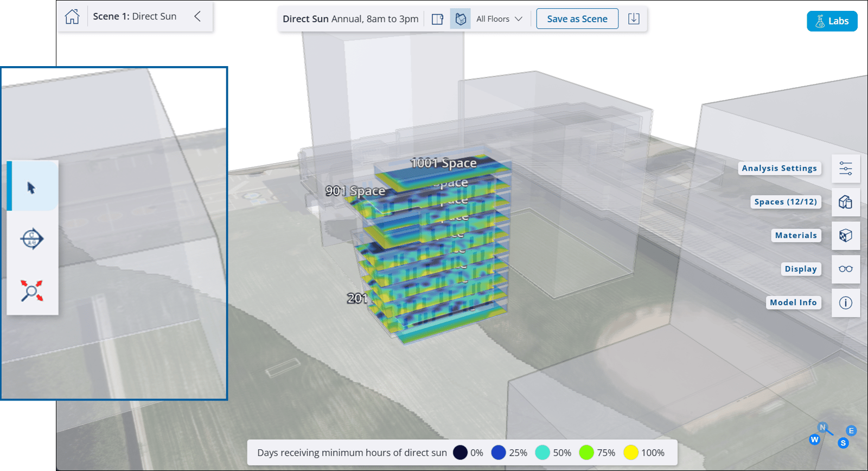Toggle the 3D model view icon
This screenshot has width=868, height=471.
[x=461, y=19]
